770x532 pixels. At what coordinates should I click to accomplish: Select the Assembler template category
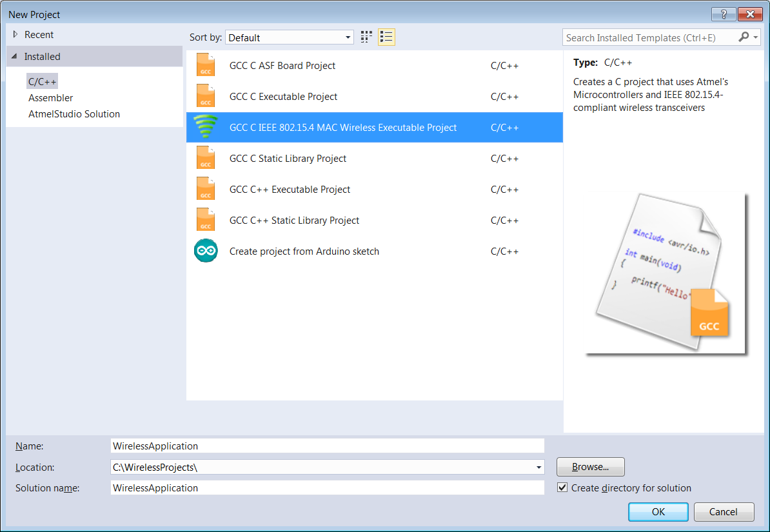50,98
